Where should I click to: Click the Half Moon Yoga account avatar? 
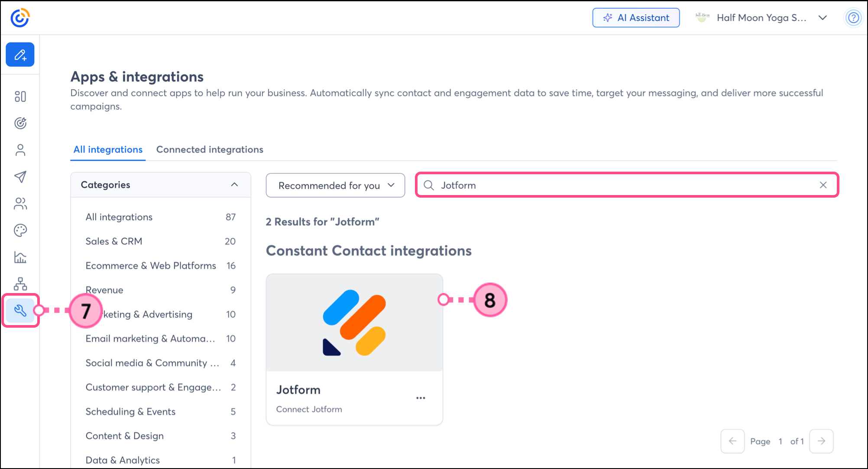[x=702, y=18]
